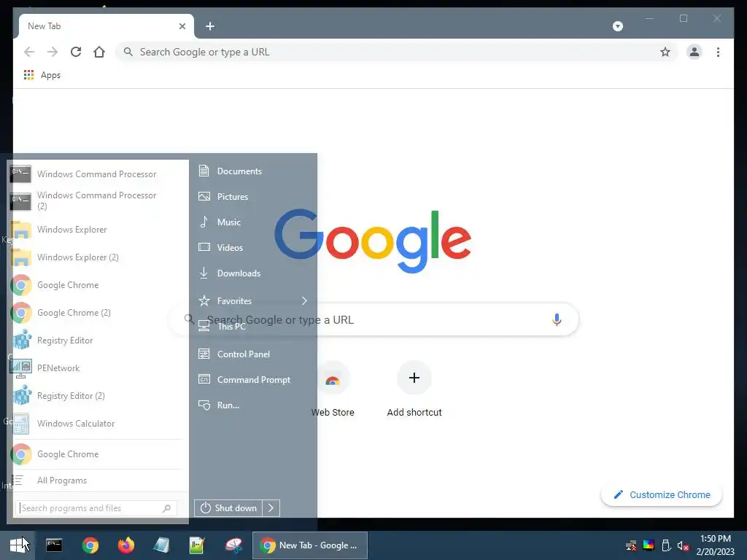This screenshot has width=747, height=560.
Task: Open the Chrome profile avatar
Action: tap(694, 52)
